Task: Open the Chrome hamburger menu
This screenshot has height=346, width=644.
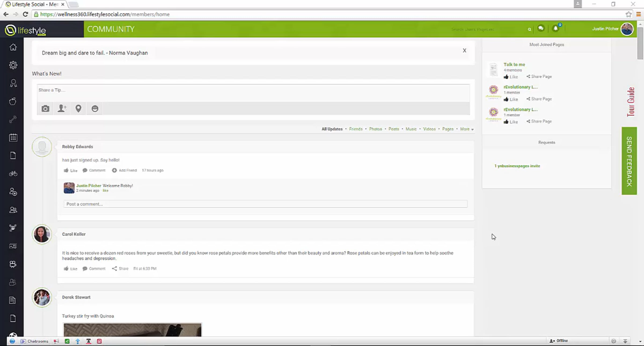Action: (639, 14)
